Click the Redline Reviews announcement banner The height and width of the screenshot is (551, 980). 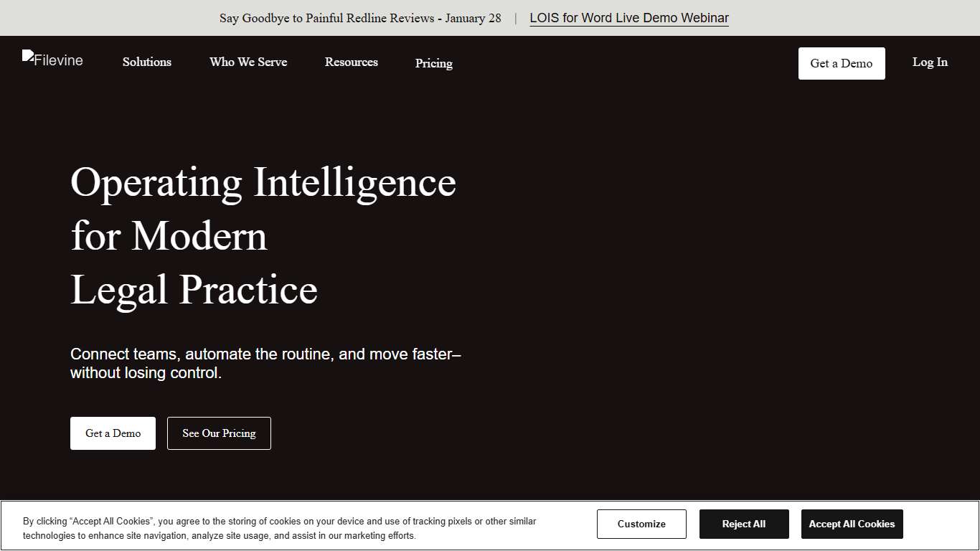coord(359,18)
